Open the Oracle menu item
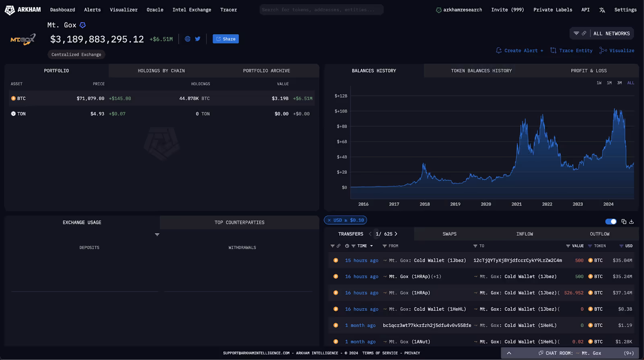The height and width of the screenshot is (360, 644). pyautogui.click(x=155, y=10)
